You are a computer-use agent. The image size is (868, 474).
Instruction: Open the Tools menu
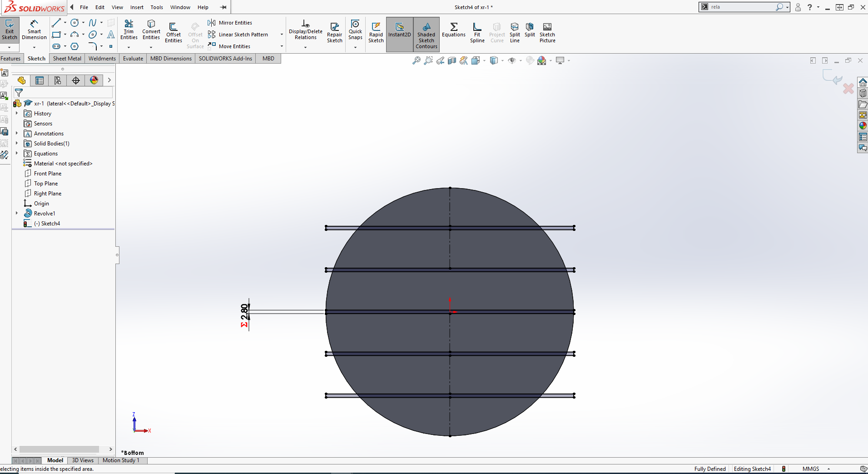tap(157, 7)
